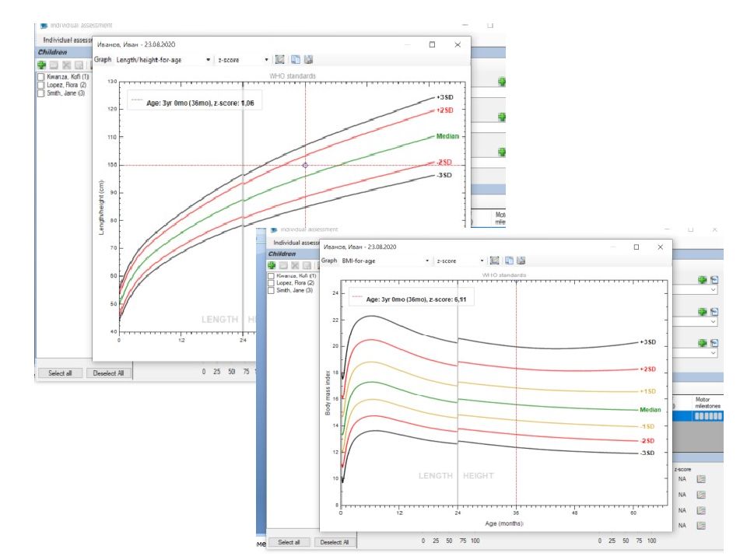Viewport: 747px width, 560px height.
Task: Save the BMI-for-age graph with the disk icon
Action: coord(521,261)
